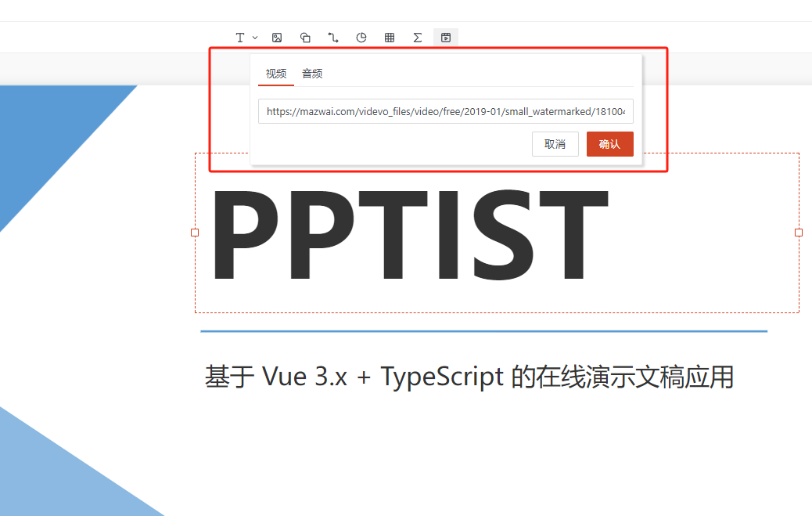The image size is (812, 516).
Task: Click the 取消 cancel button
Action: coord(555,144)
